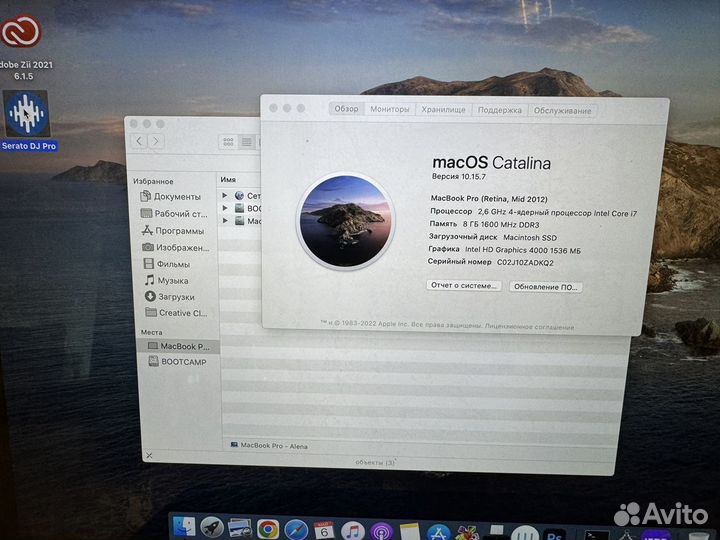This screenshot has width=720, height=540.
Task: Open the Лицензионное соглашение link
Action: pyautogui.click(x=529, y=327)
